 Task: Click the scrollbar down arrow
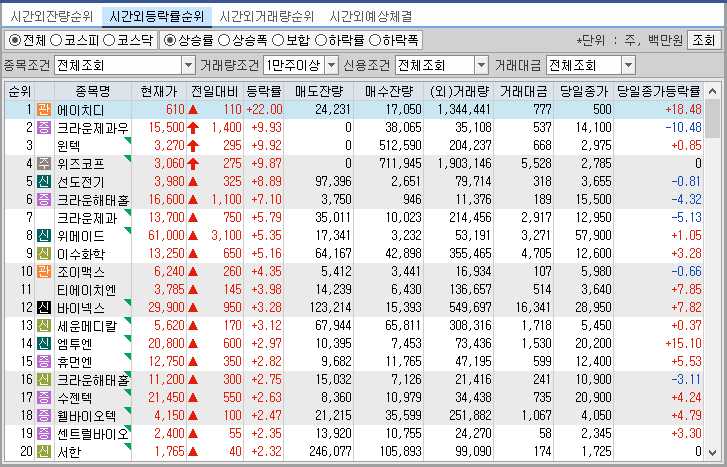[x=712, y=452]
